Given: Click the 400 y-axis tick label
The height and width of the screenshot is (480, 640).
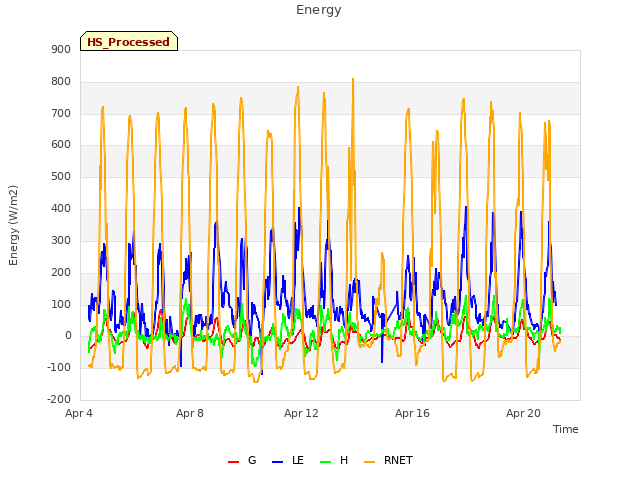Looking at the screenshot, I should tap(61, 209).
